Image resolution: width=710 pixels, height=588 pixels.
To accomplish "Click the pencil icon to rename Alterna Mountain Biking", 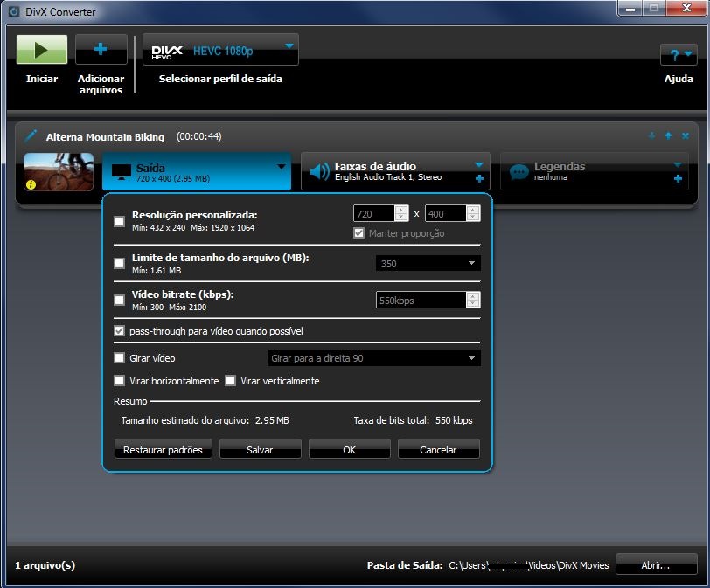I will 31,135.
